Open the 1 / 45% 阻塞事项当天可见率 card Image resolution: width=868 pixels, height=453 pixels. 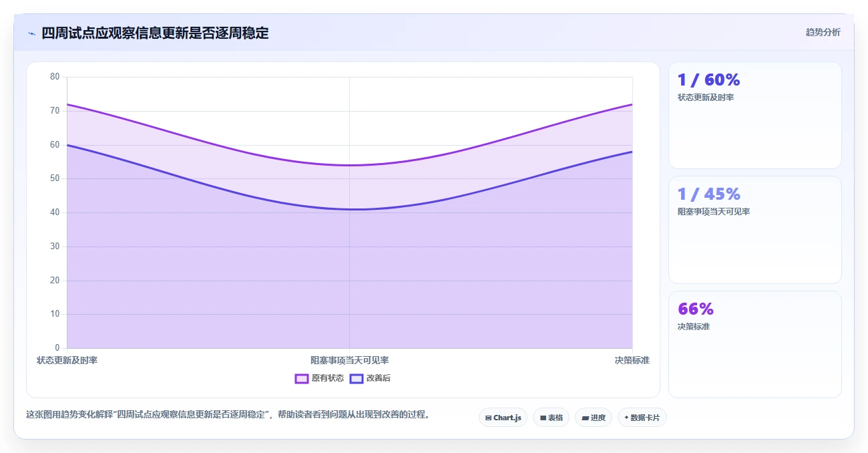(x=755, y=230)
